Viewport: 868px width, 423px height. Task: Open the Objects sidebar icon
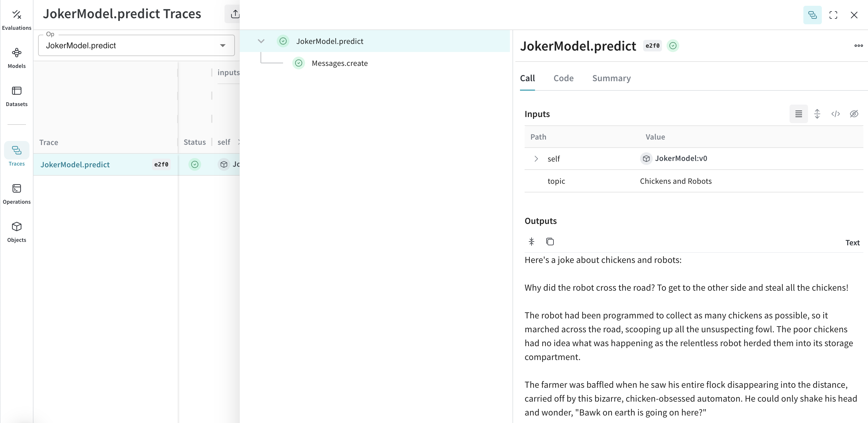click(x=16, y=232)
